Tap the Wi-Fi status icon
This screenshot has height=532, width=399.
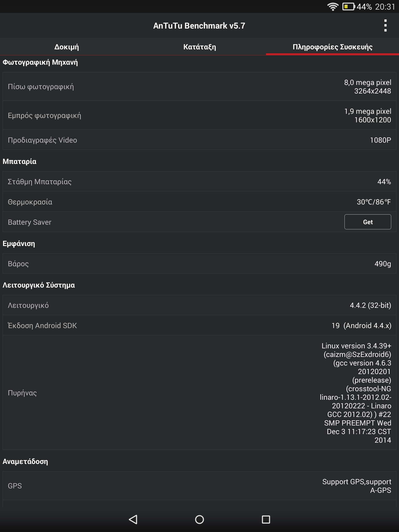[333, 6]
